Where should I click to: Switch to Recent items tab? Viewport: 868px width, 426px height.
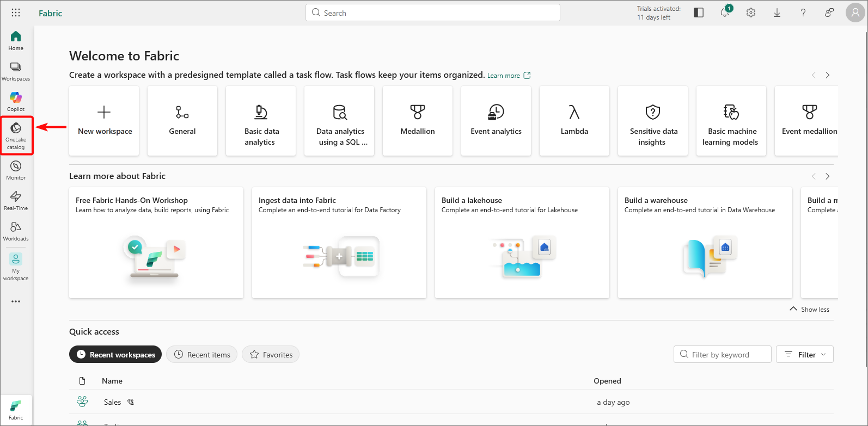(202, 354)
